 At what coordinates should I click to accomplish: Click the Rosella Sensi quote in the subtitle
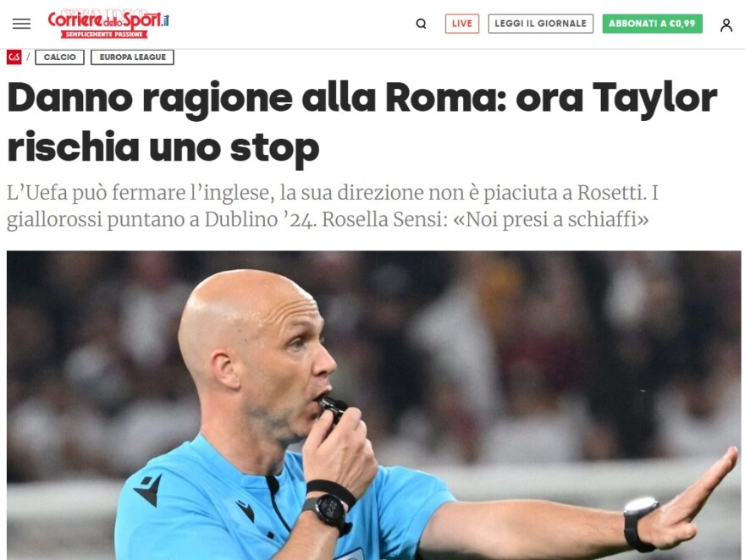[485, 219]
